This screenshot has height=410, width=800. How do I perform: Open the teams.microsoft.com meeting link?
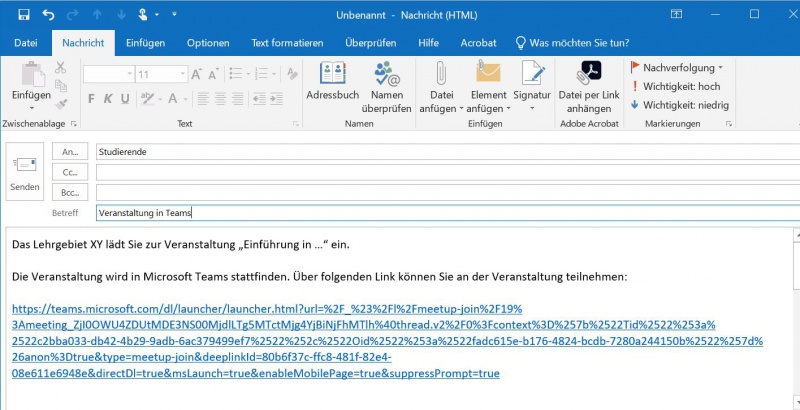[x=388, y=341]
